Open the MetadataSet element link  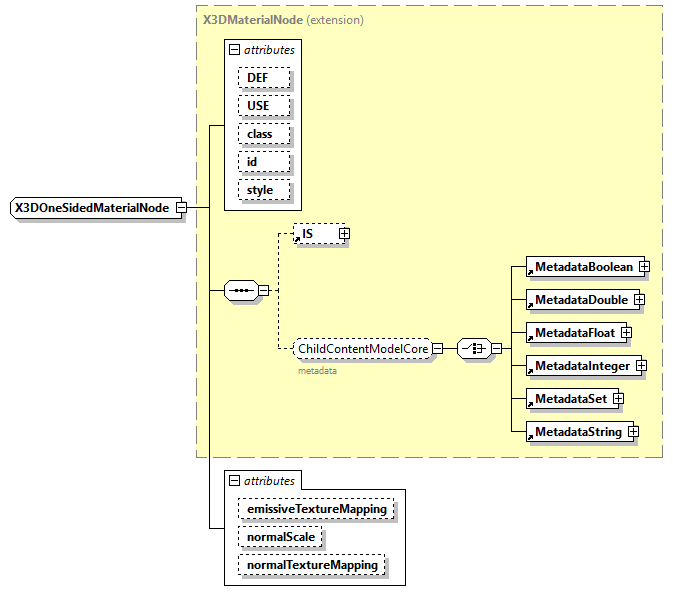pos(571,399)
